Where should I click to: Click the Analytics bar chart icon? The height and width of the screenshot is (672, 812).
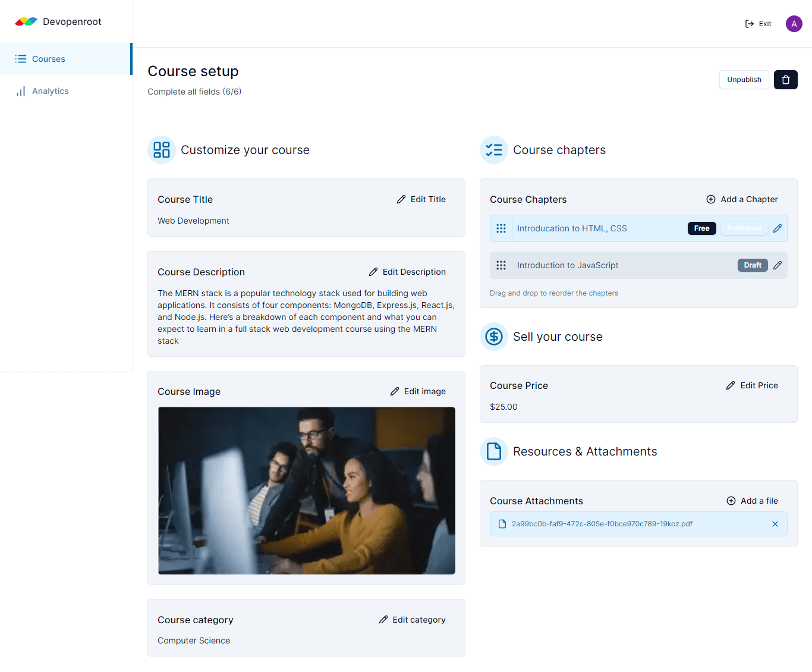click(x=21, y=91)
